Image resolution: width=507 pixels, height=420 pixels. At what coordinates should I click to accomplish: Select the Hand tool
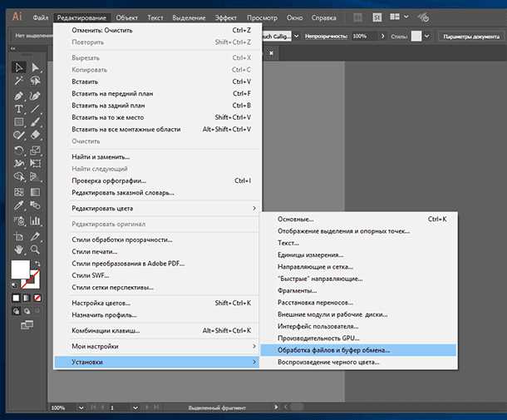tap(19, 250)
